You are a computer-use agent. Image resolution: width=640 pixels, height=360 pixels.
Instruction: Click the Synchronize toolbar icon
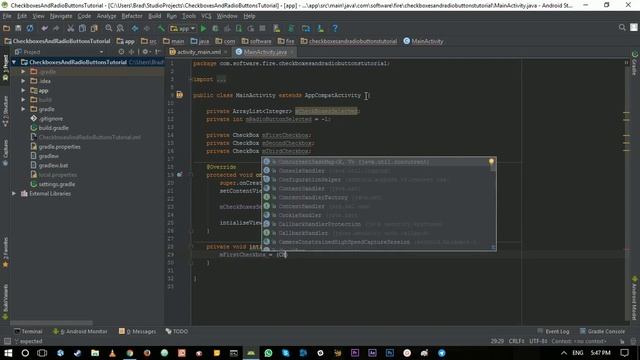[30, 29]
